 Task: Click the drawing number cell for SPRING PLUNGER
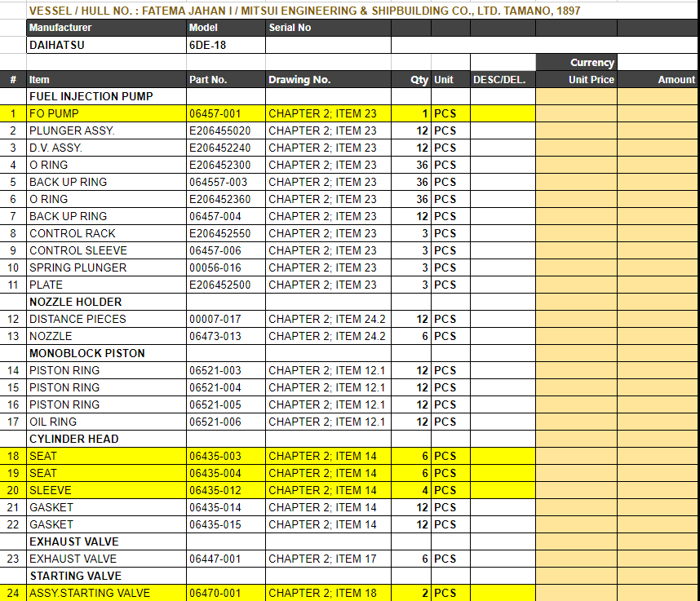point(327,267)
